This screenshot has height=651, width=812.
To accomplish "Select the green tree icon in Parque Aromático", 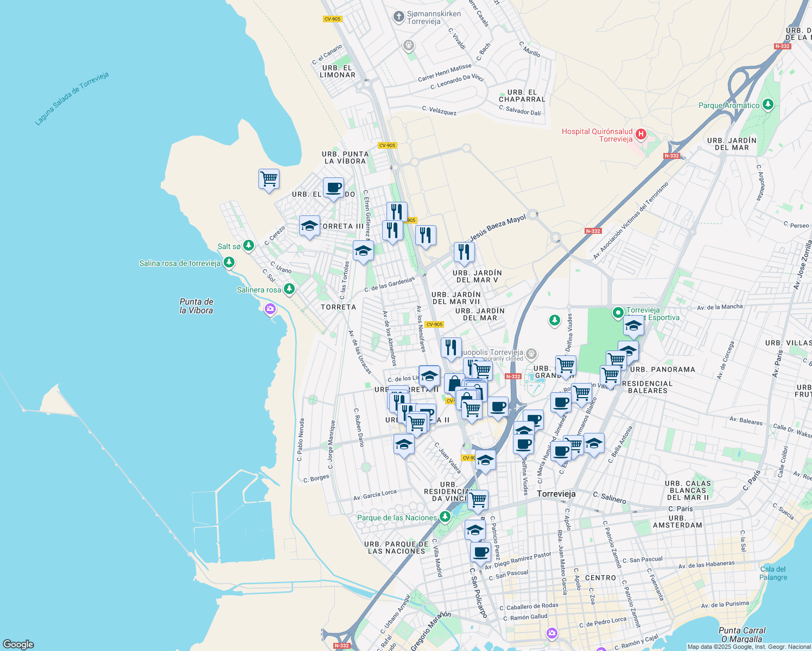I will [767, 105].
